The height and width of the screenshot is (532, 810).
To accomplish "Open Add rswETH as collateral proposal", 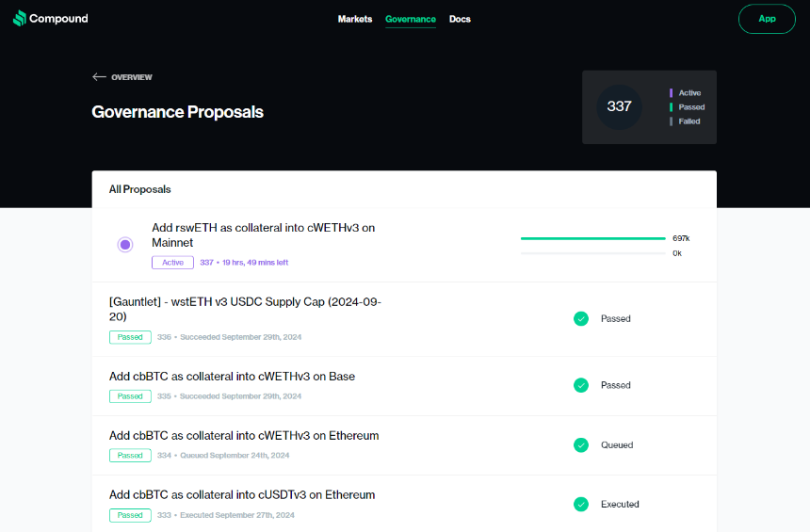I will [x=264, y=235].
